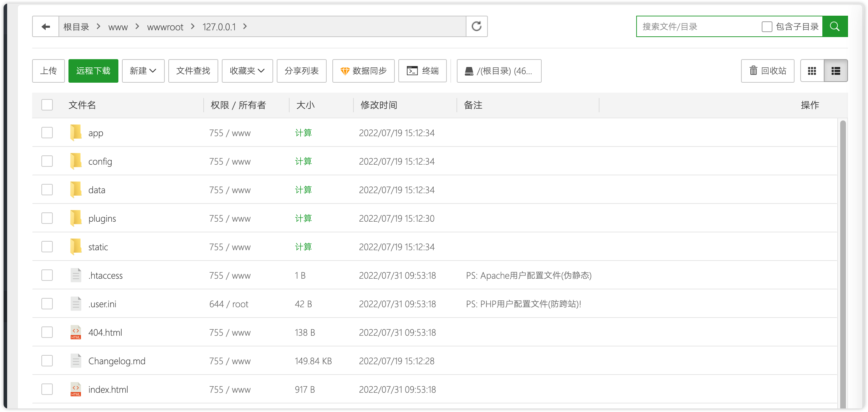Navigate to wwwroot breadcrumb
Viewport: 868px width, 412px height.
point(165,27)
